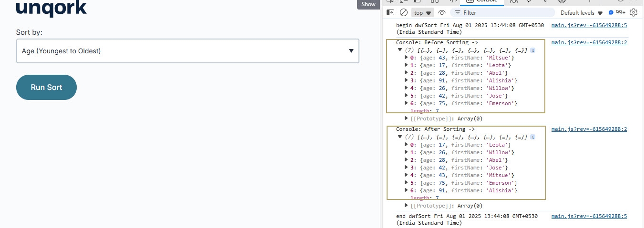This screenshot has height=228, width=644.
Task: Open the 'top' JavaScript context dropdown
Action: click(x=423, y=13)
